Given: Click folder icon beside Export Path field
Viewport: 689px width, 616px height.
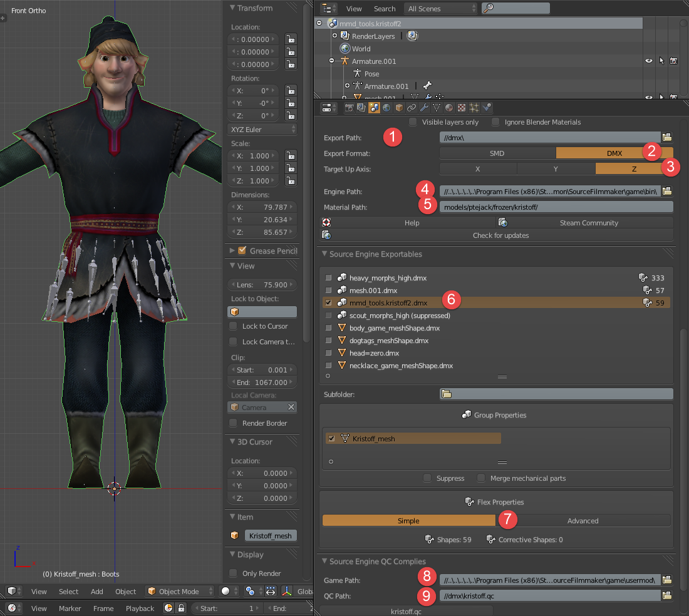Looking at the screenshot, I should point(667,137).
